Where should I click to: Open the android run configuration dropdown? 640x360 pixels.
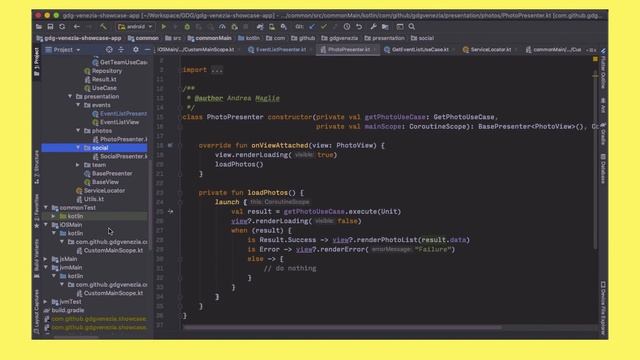click(135, 27)
